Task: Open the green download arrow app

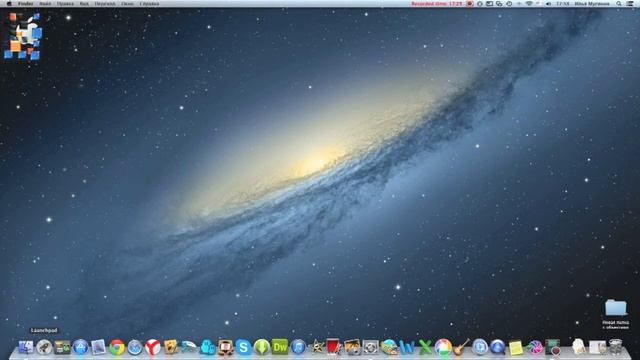Action: click(262, 347)
